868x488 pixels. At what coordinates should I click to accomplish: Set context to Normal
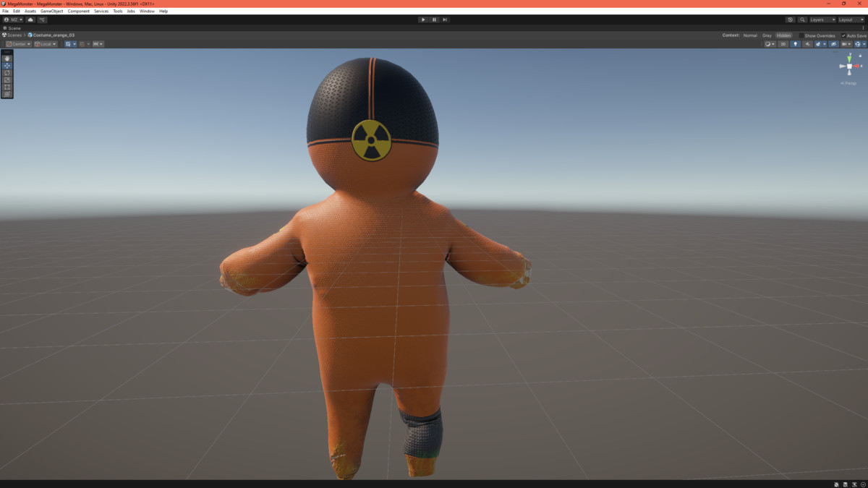click(x=750, y=35)
